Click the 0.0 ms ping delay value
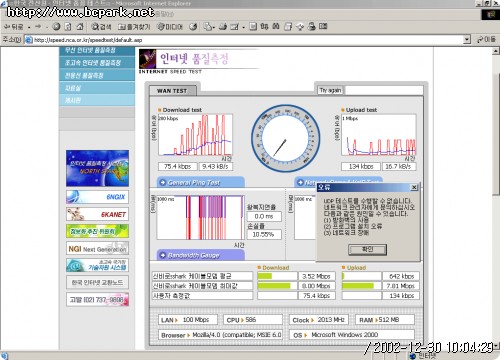The image size is (500, 360). click(x=264, y=216)
